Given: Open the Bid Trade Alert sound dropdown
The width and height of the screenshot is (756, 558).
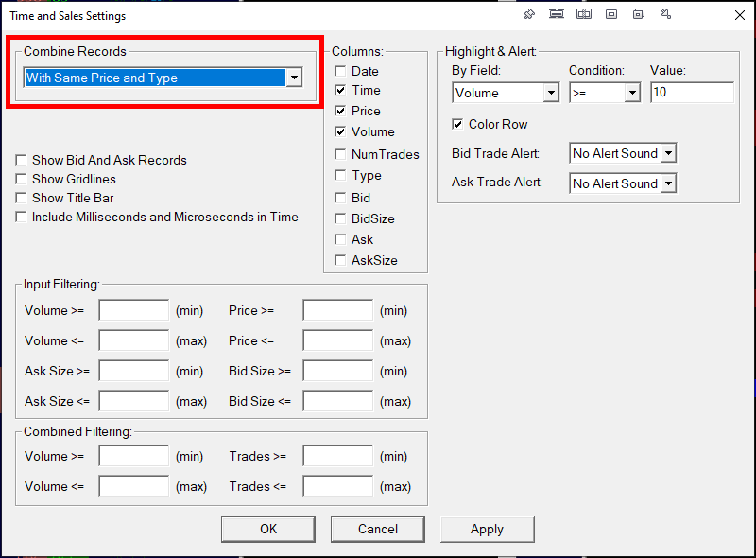Looking at the screenshot, I should coord(668,153).
